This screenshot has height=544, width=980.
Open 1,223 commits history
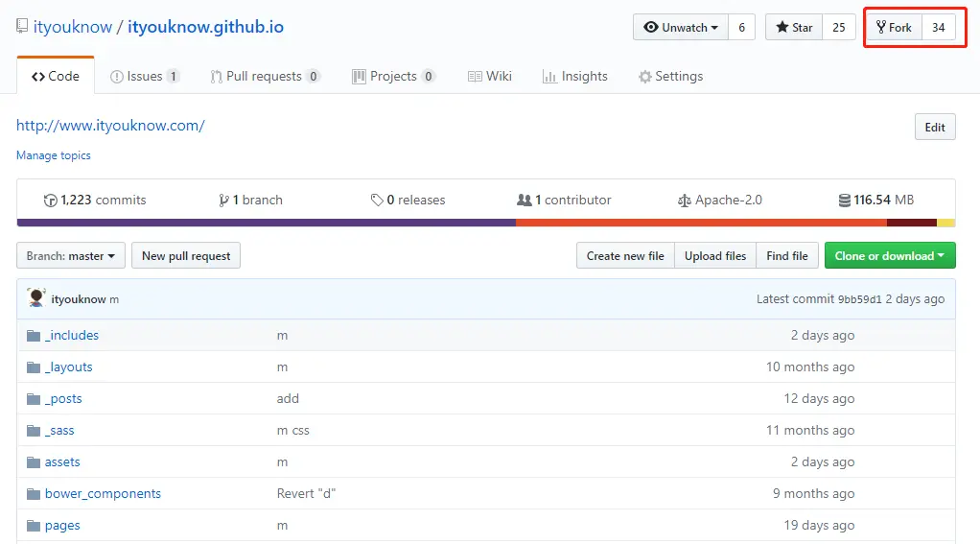pos(95,201)
